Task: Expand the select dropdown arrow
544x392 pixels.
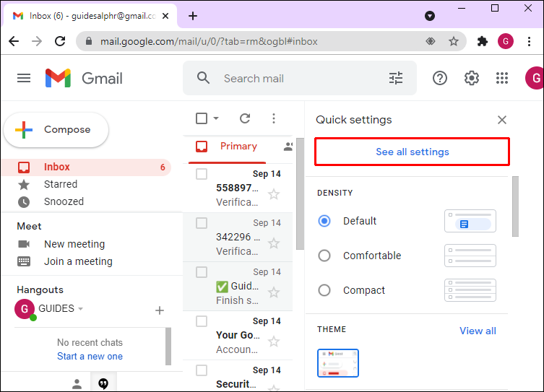Action: coord(216,118)
